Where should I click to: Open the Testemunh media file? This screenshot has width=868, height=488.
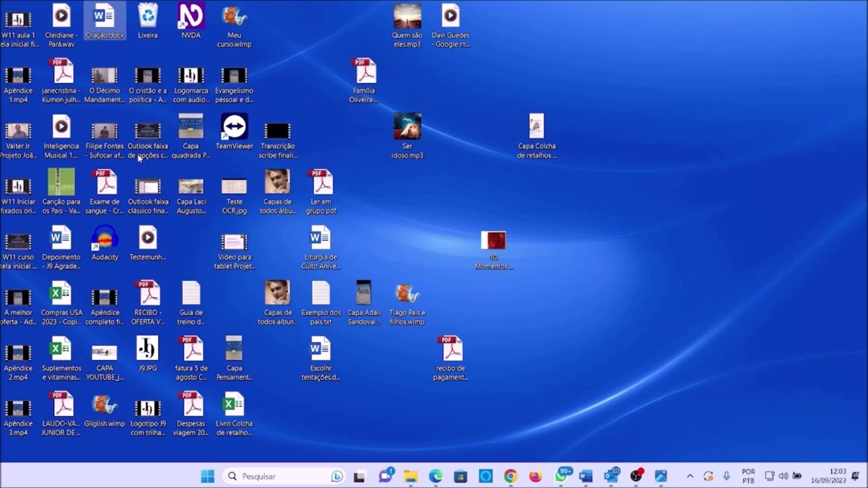tap(148, 243)
